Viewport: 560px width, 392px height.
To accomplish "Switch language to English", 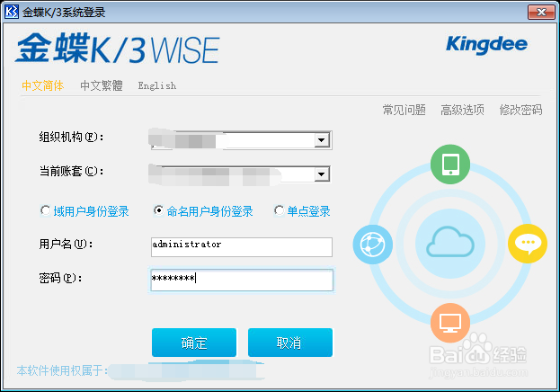I will (157, 85).
